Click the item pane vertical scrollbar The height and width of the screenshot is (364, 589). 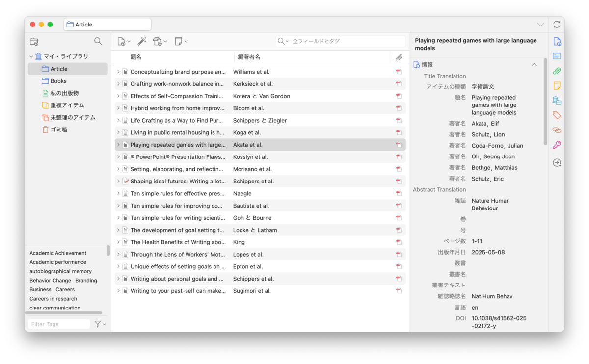pos(545,102)
